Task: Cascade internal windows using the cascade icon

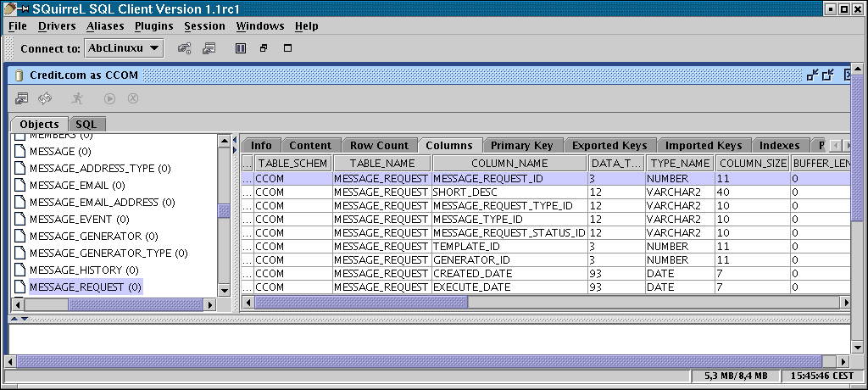Action: pos(264,48)
